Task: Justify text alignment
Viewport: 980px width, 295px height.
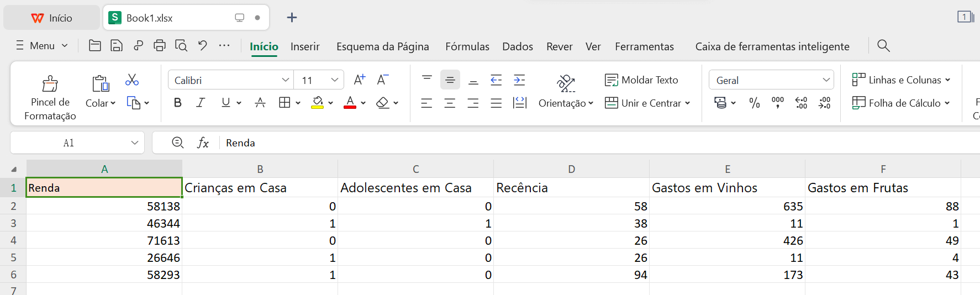Action: pos(496,103)
